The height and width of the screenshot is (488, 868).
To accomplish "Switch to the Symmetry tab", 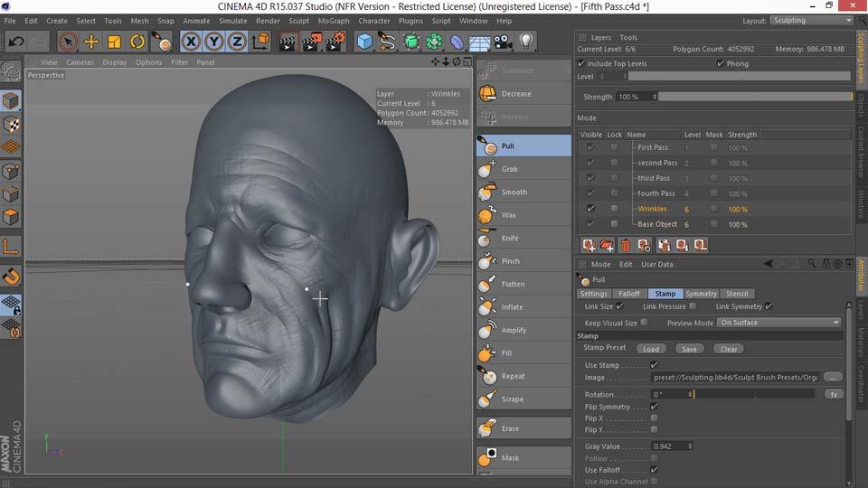I will click(x=701, y=294).
